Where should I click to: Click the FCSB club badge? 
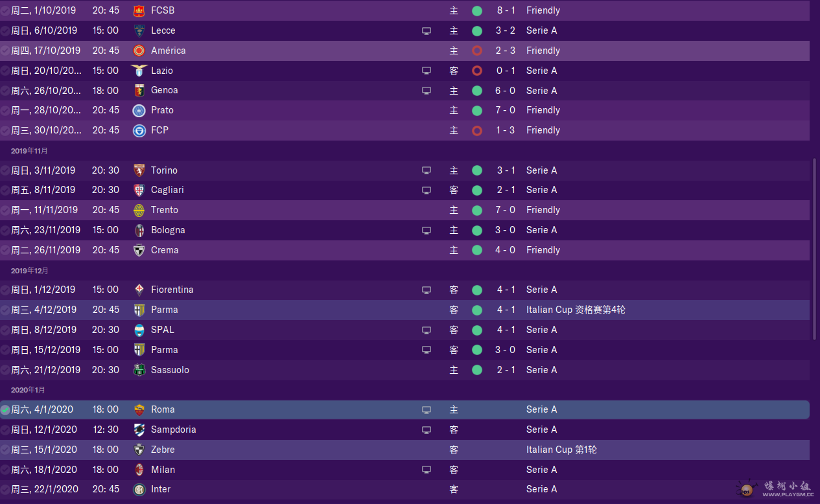[139, 10]
